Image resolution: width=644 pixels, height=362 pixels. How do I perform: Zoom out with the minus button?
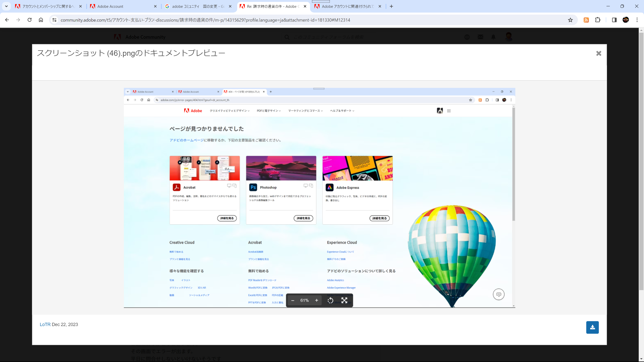(x=293, y=300)
